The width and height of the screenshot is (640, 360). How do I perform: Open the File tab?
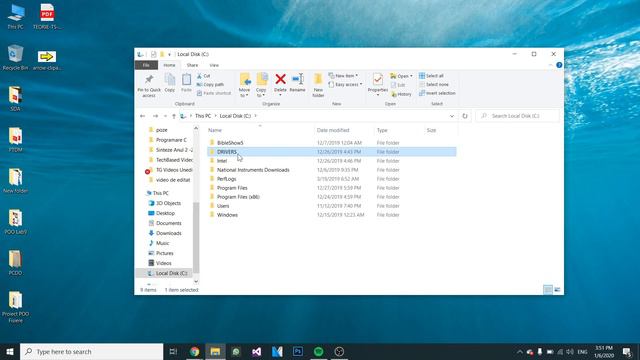[x=146, y=65]
